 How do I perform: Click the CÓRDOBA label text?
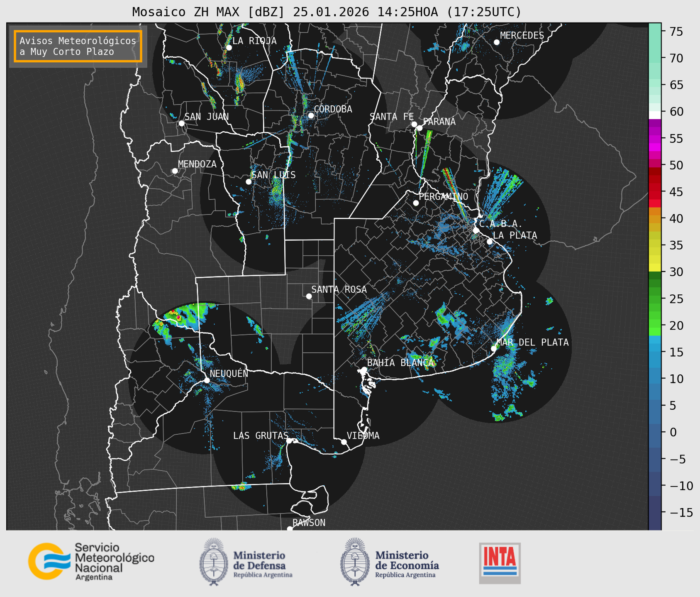point(333,109)
